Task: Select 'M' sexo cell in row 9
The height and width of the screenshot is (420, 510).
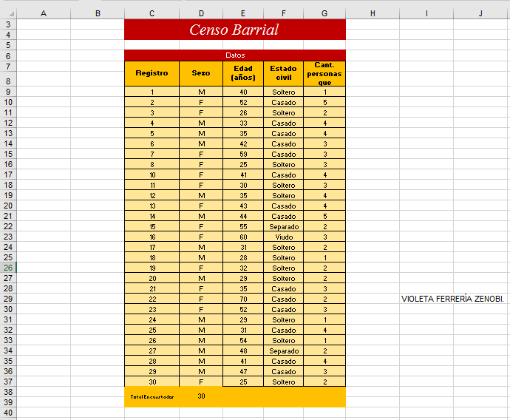Action: point(201,92)
